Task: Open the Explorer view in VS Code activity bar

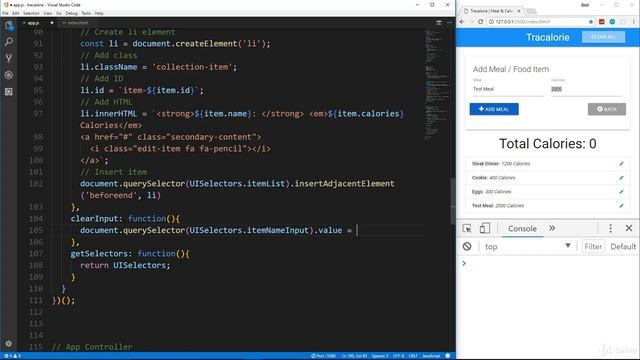Action: point(9,26)
